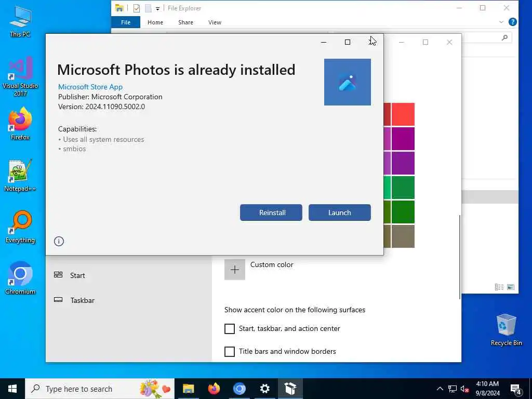Open Chromium desktop shortcut

click(20, 278)
